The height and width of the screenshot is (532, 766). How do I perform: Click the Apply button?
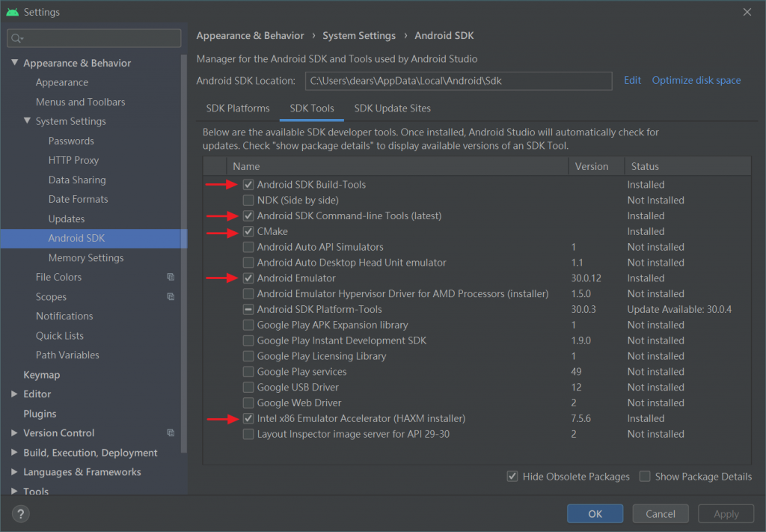click(726, 513)
